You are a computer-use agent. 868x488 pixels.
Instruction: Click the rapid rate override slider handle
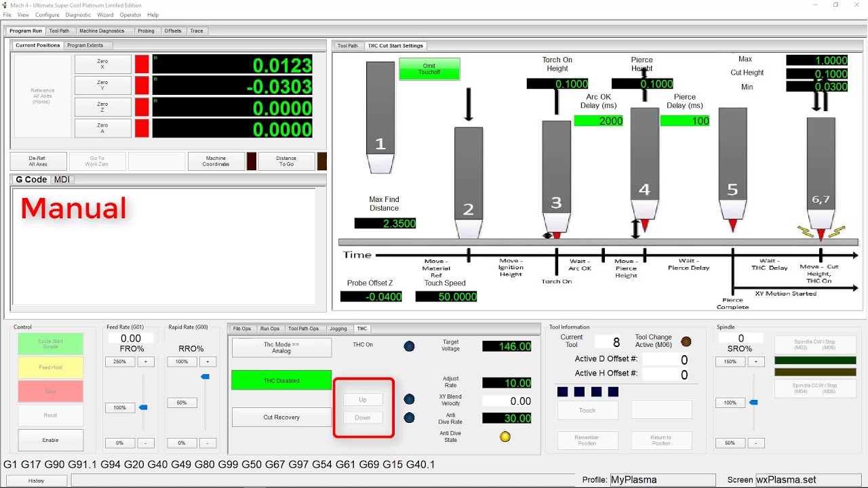coord(205,376)
